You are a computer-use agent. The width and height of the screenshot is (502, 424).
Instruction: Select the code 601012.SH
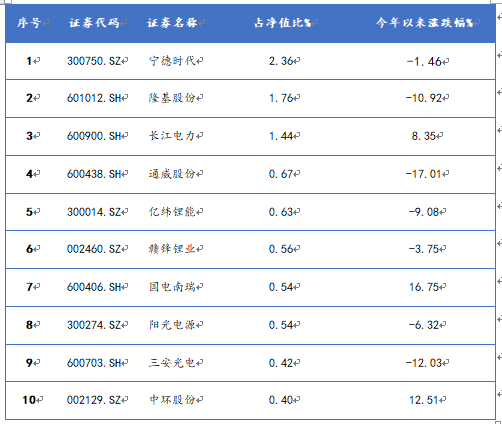coord(94,98)
